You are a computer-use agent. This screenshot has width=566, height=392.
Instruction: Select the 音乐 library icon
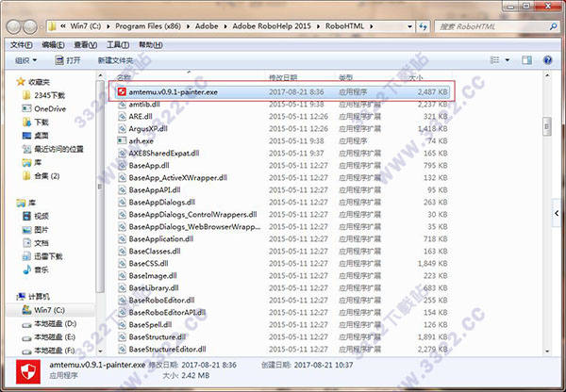[x=26, y=269]
